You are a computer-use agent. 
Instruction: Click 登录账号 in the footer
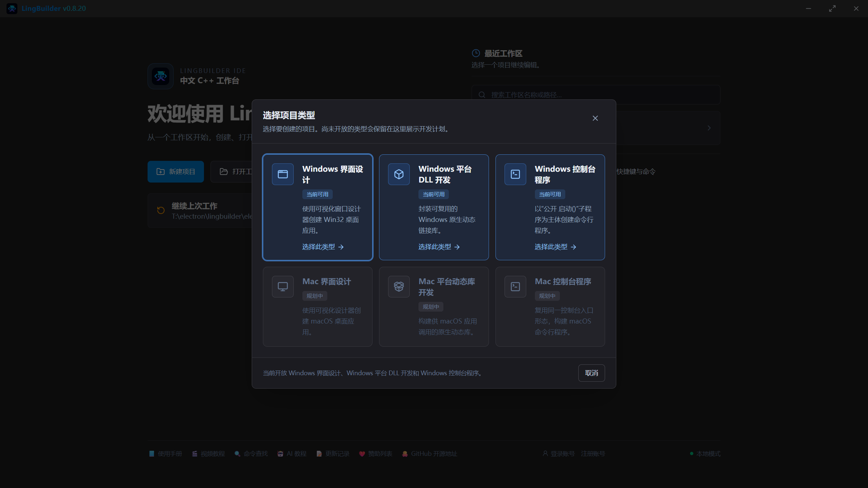559,454
